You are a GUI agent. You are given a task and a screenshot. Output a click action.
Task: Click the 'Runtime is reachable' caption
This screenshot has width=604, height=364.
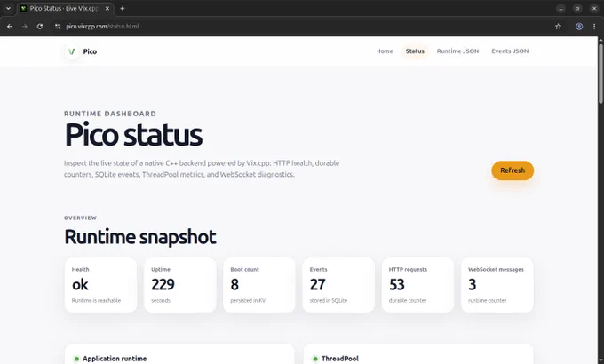pos(96,300)
